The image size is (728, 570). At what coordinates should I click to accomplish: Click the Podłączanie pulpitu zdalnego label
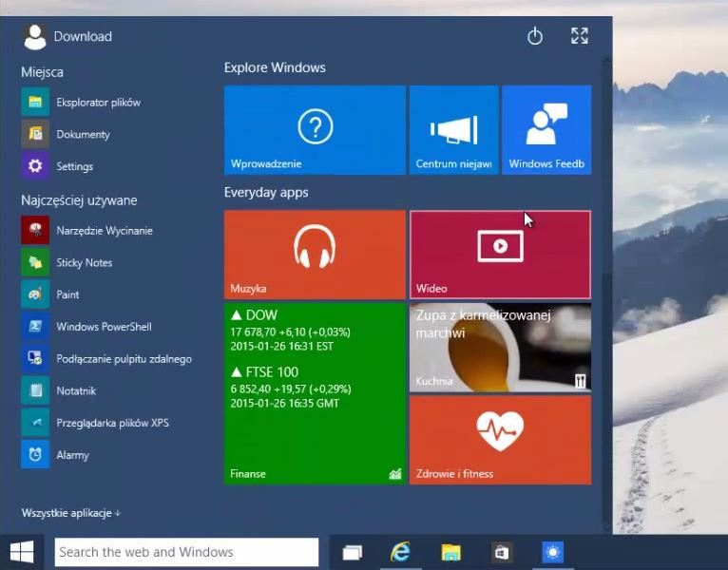point(124,359)
